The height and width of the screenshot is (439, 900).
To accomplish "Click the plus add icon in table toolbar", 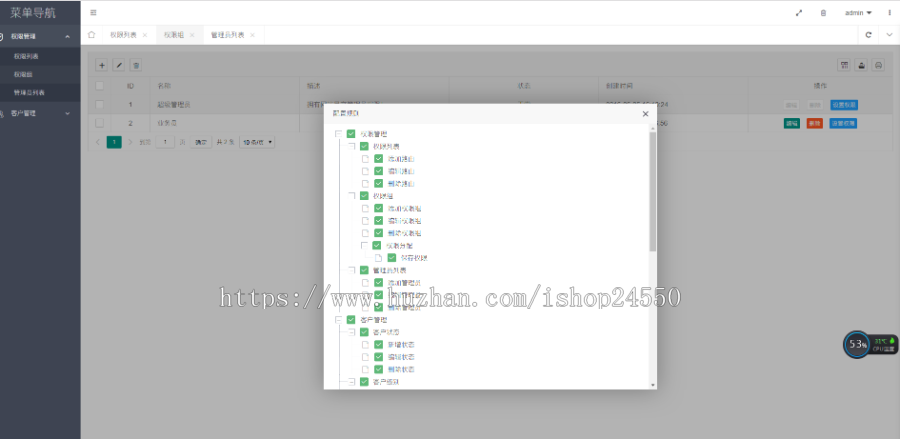I will click(102, 65).
